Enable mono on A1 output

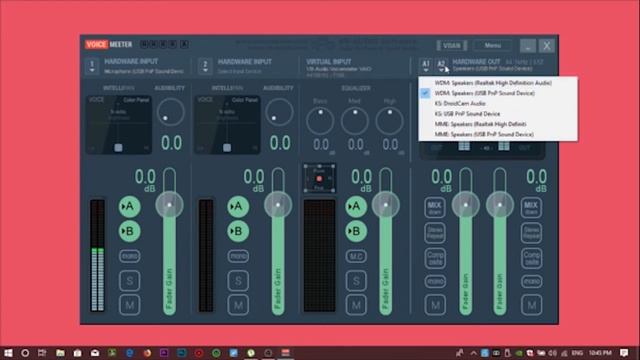click(435, 281)
